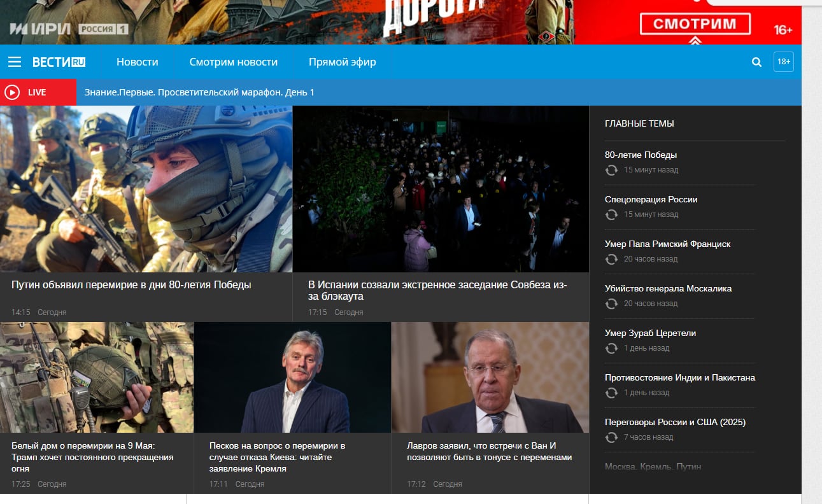Click the refresh icon under Умер Зураб Церетели
This screenshot has height=504, width=822.
612,348
